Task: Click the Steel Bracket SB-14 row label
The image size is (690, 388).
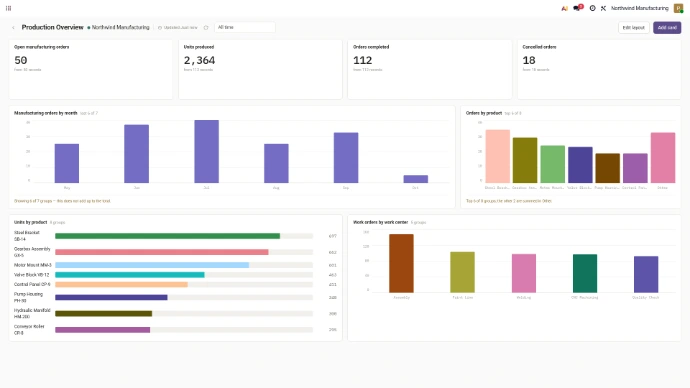Action: pyautogui.click(x=27, y=236)
